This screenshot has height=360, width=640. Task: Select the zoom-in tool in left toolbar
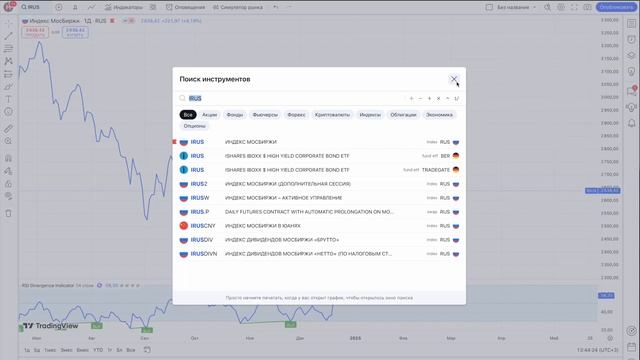tap(8, 141)
